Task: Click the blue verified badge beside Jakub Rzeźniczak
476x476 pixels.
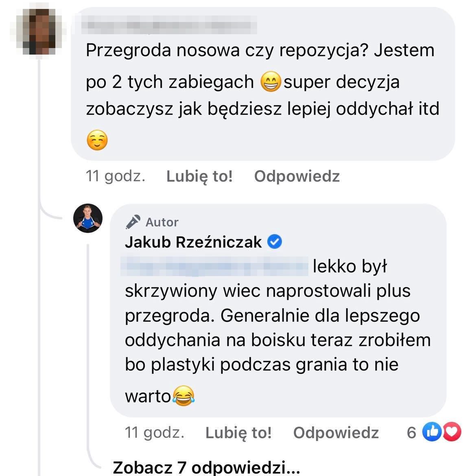Action: click(275, 242)
